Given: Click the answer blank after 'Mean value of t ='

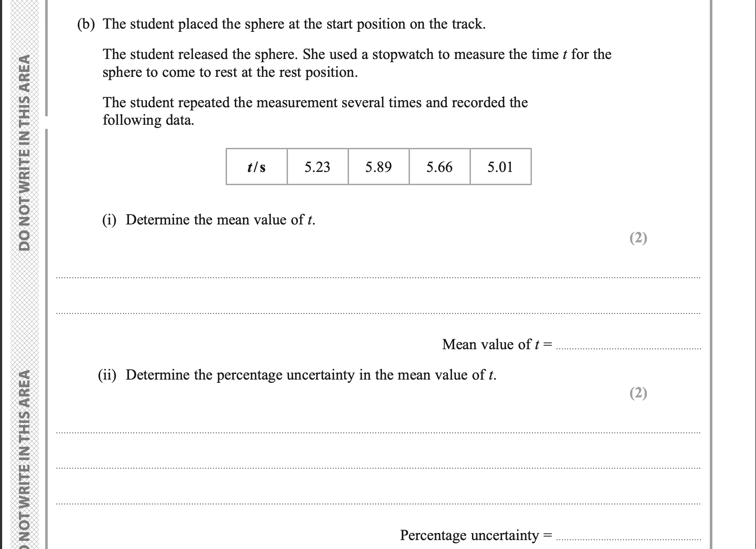Looking at the screenshot, I should pos(629,346).
